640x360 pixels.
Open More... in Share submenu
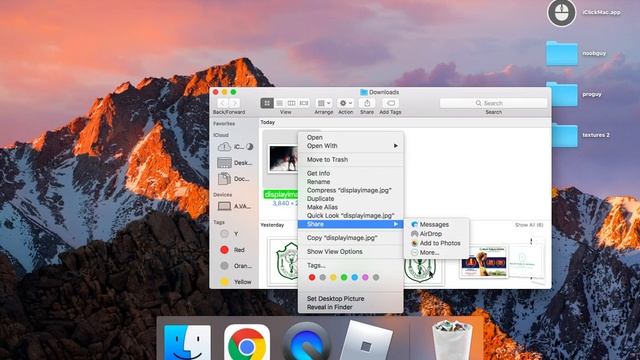[x=436, y=253]
